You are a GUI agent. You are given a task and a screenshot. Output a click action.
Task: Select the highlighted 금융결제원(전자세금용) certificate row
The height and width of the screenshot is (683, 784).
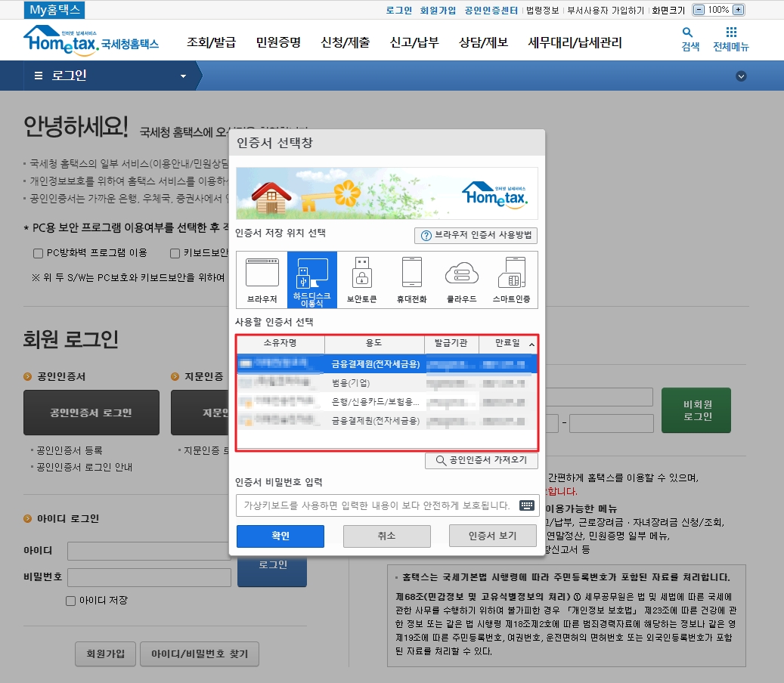pos(387,363)
